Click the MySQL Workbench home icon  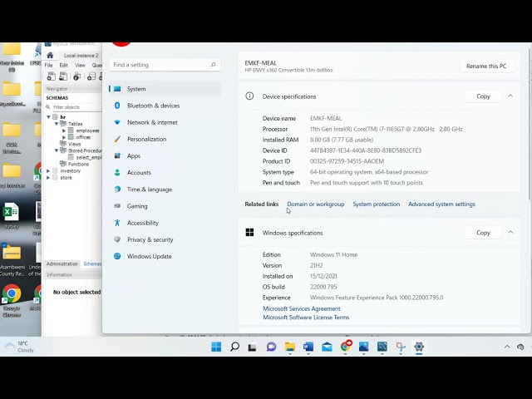[x=50, y=56]
